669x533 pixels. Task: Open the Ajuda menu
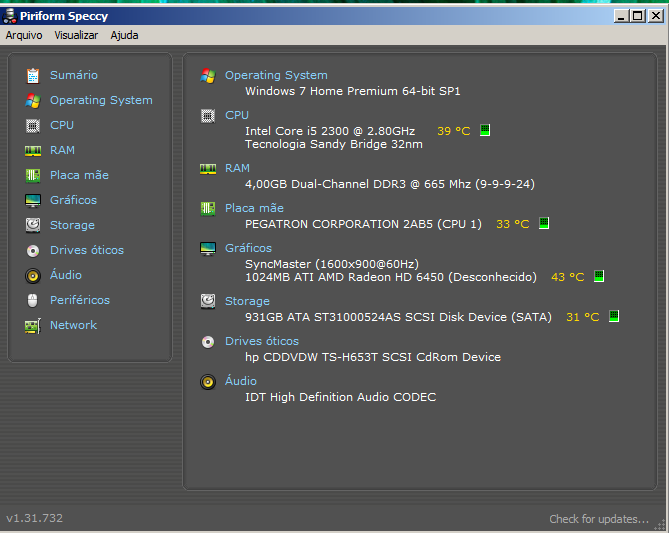pyautogui.click(x=124, y=35)
